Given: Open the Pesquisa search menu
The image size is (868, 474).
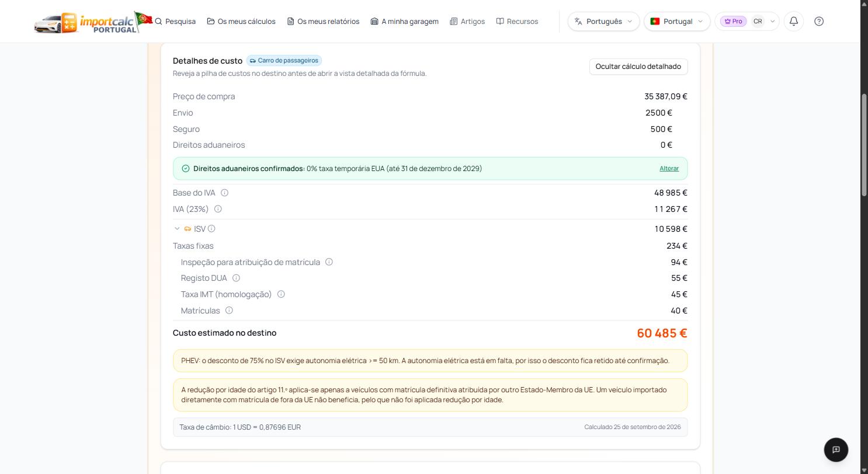Looking at the screenshot, I should coord(175,22).
